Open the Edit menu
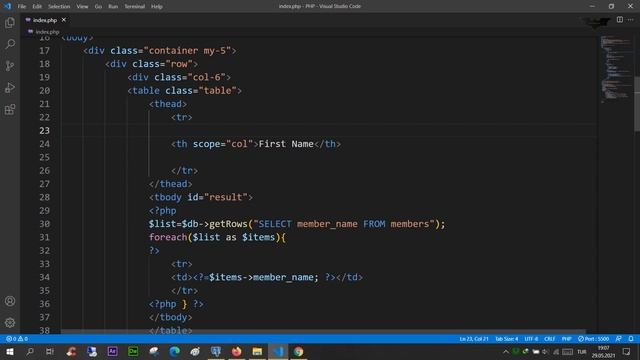The height and width of the screenshot is (360, 640). pyautogui.click(x=37, y=6)
